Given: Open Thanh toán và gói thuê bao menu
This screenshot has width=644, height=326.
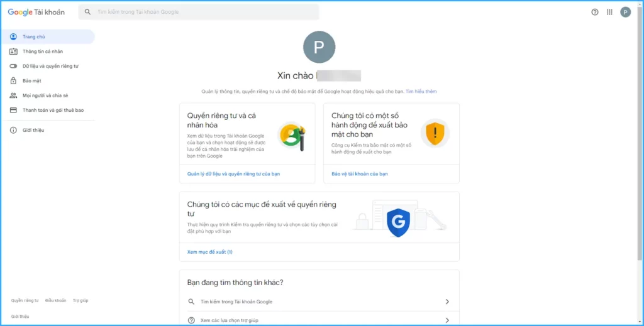Looking at the screenshot, I should 48,110.
